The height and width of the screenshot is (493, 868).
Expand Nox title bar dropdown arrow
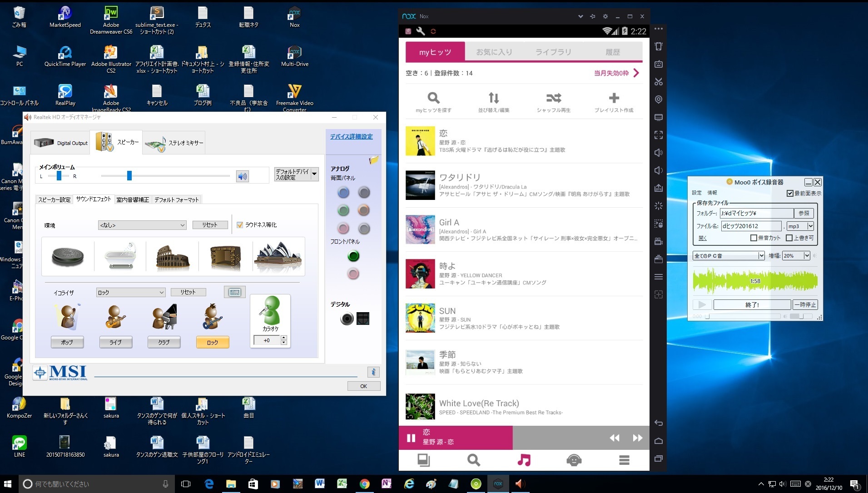click(x=580, y=16)
